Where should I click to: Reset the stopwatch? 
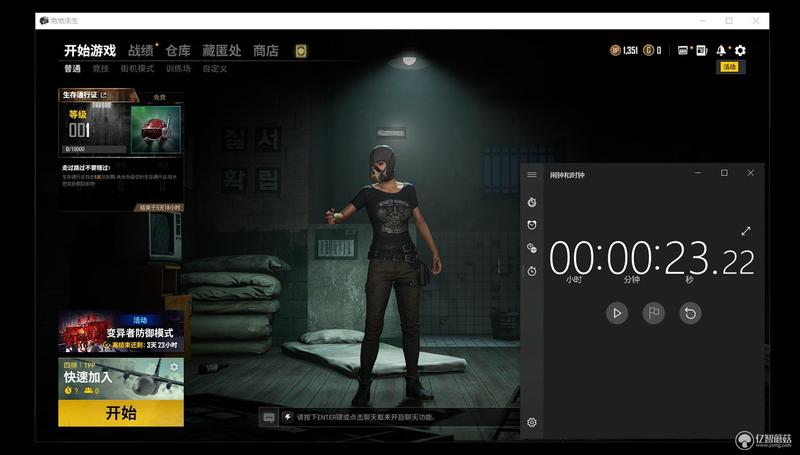click(690, 313)
